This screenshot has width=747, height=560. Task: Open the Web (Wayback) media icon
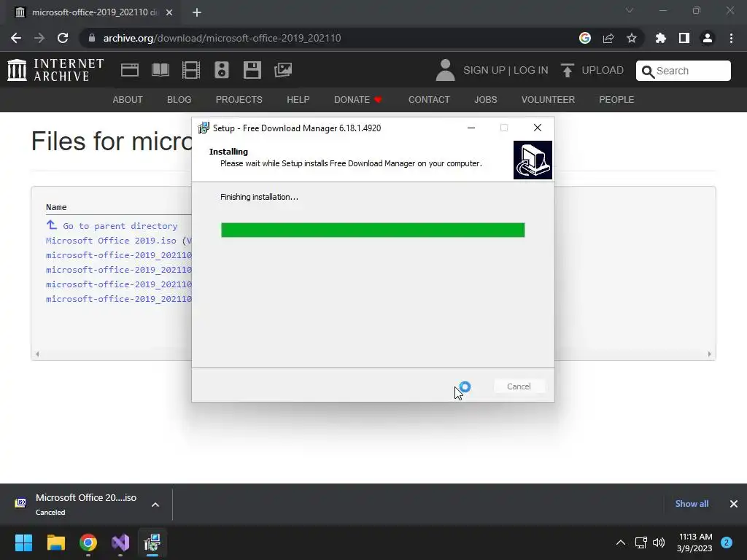click(x=130, y=70)
